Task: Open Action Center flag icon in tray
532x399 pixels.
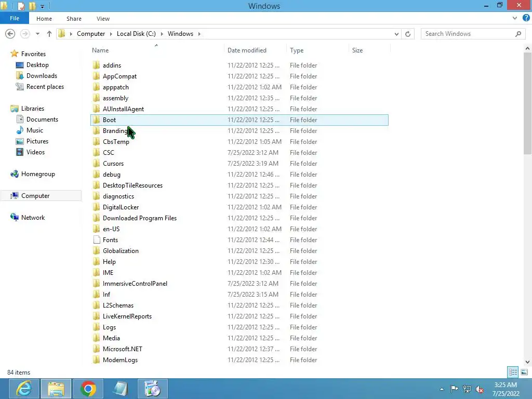Action: click(454, 389)
